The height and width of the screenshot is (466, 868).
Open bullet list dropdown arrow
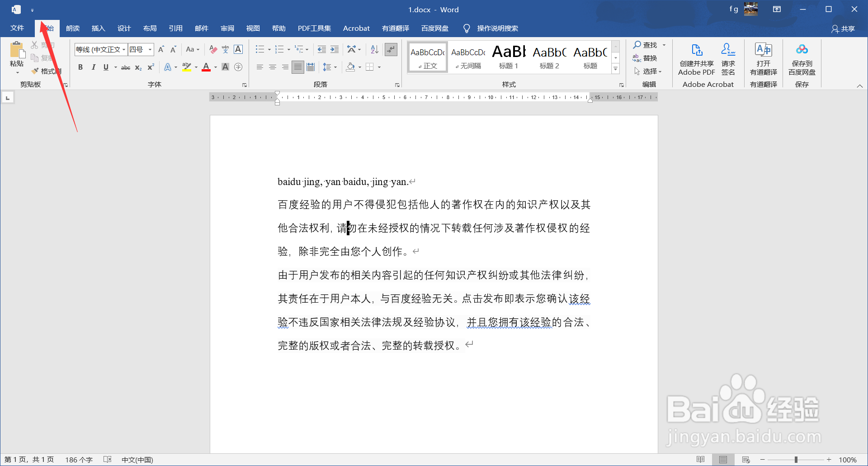[269, 49]
